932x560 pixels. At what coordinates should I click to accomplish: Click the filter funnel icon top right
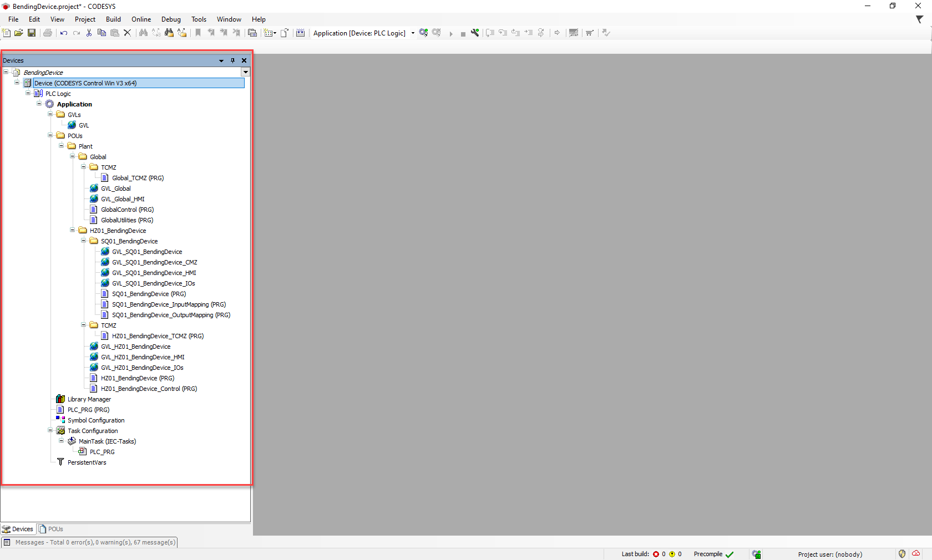(x=919, y=19)
